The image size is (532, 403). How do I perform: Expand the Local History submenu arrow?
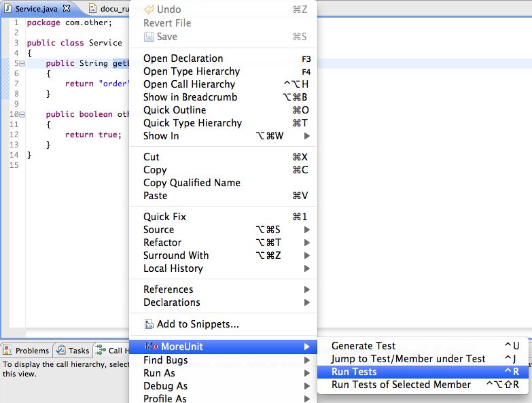click(306, 268)
